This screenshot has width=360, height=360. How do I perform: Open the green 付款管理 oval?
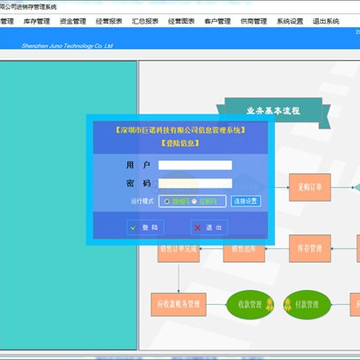pos(307,305)
